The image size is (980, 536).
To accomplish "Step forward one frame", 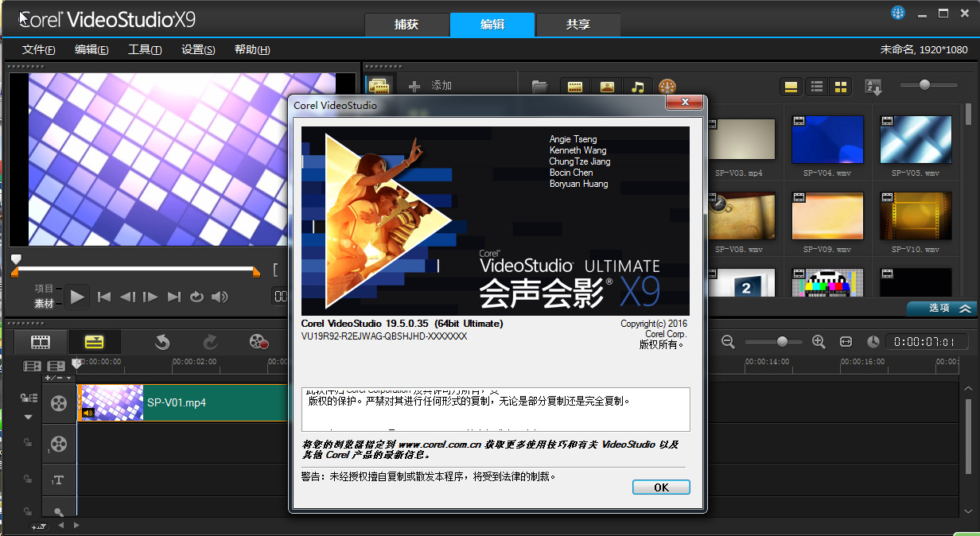I will pyautogui.click(x=150, y=297).
